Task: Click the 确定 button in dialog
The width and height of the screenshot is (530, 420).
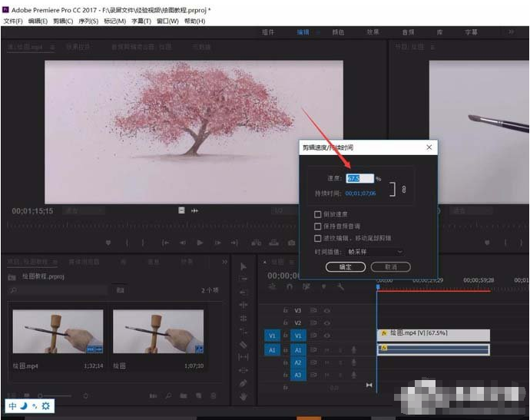Action: 346,267
